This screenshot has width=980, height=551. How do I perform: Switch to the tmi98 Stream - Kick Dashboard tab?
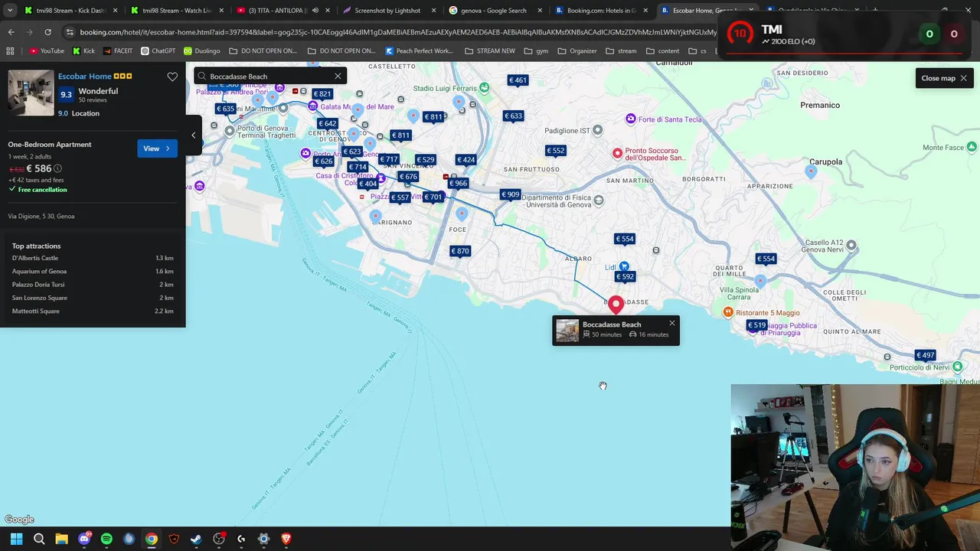pos(70,11)
